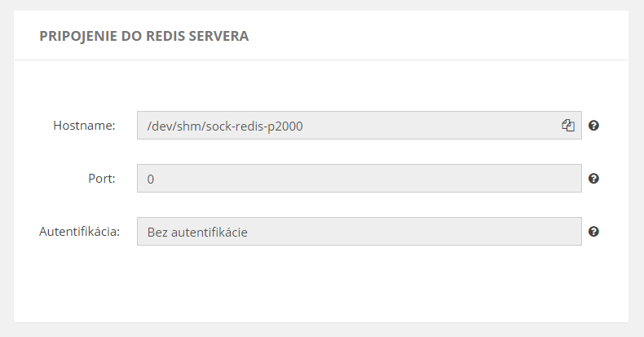Click the "Port:" label

(x=102, y=179)
